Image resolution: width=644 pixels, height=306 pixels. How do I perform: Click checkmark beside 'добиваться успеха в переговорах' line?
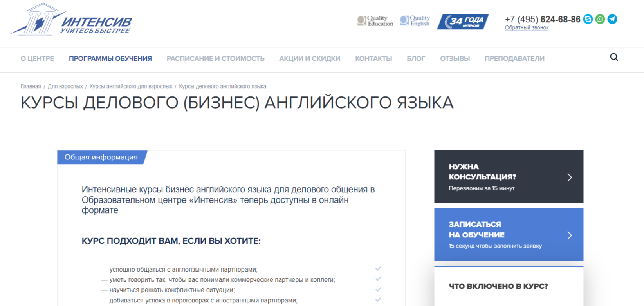(x=378, y=300)
